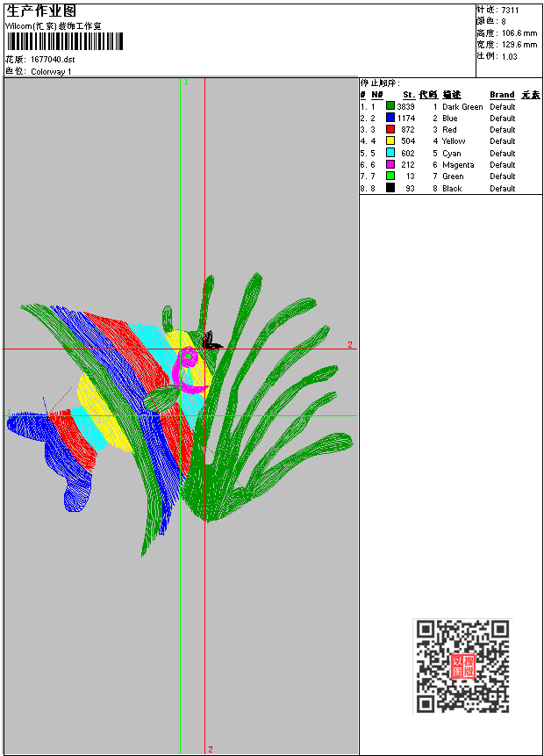Viewport: 544px width, 756px height.
Task: Click the bright Green swatch in row 7
Action: point(390,176)
